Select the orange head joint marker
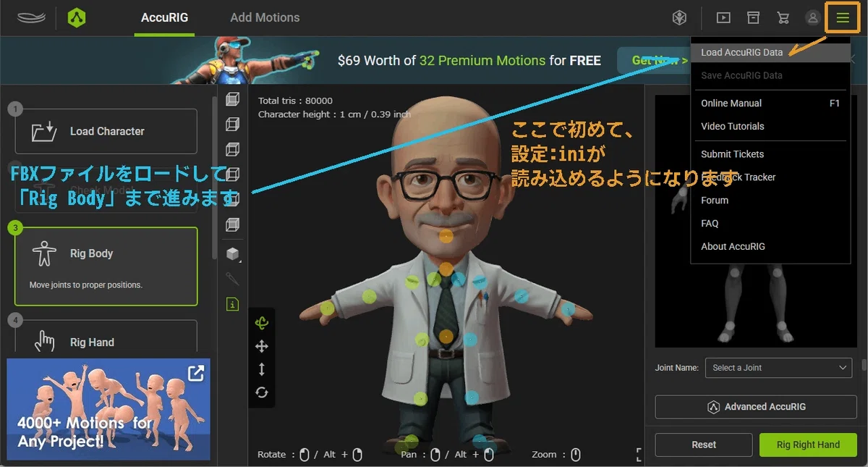The width and height of the screenshot is (868, 467). pyautogui.click(x=446, y=235)
